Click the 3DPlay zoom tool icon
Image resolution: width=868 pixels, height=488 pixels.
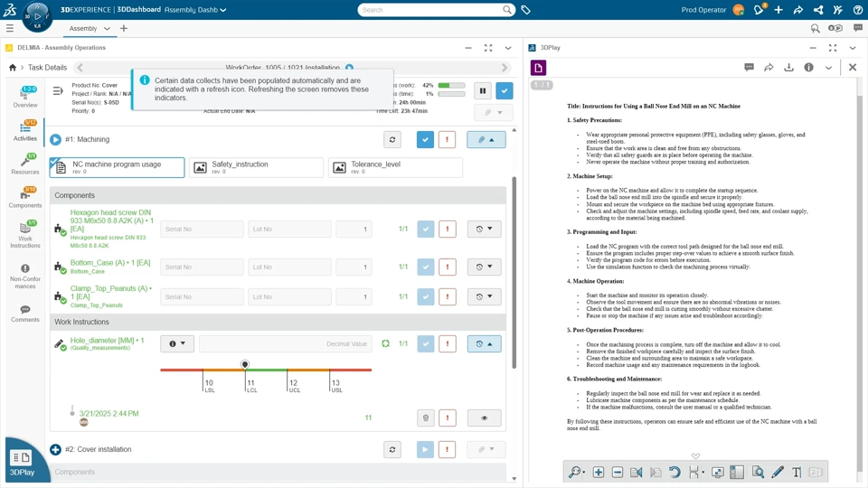click(575, 472)
